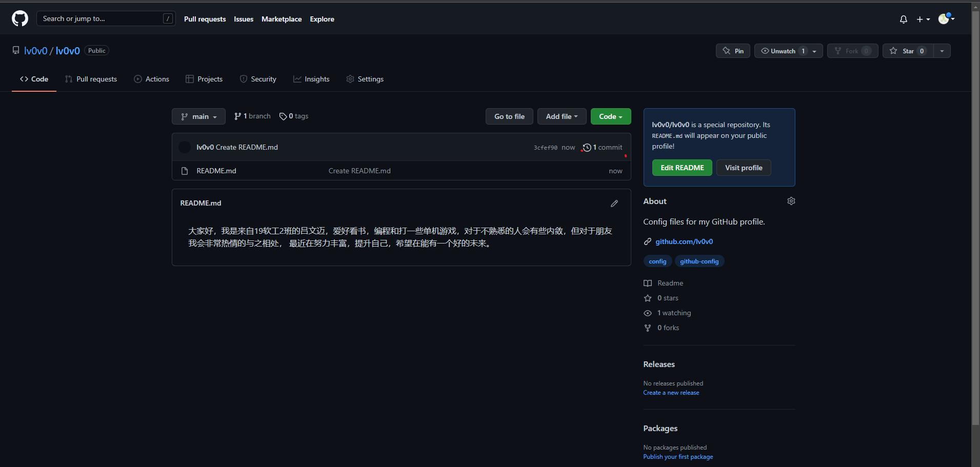Pin this repository
980x467 pixels.
(733, 51)
